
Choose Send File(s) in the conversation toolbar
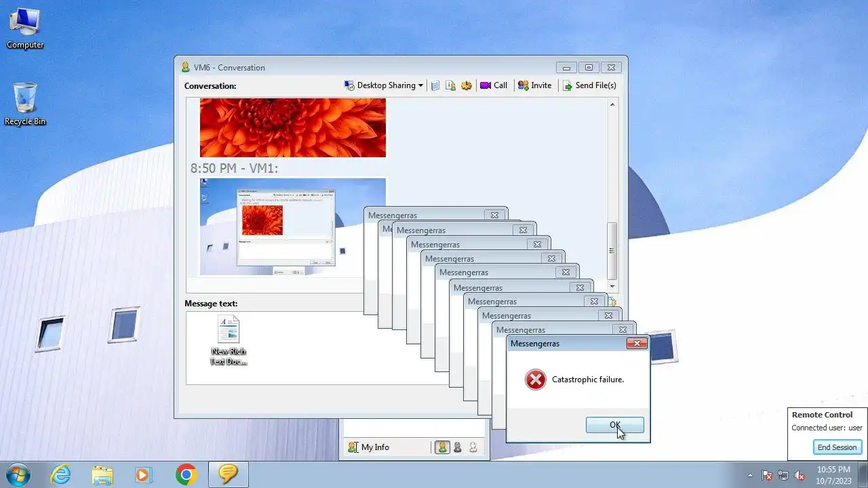589,85
